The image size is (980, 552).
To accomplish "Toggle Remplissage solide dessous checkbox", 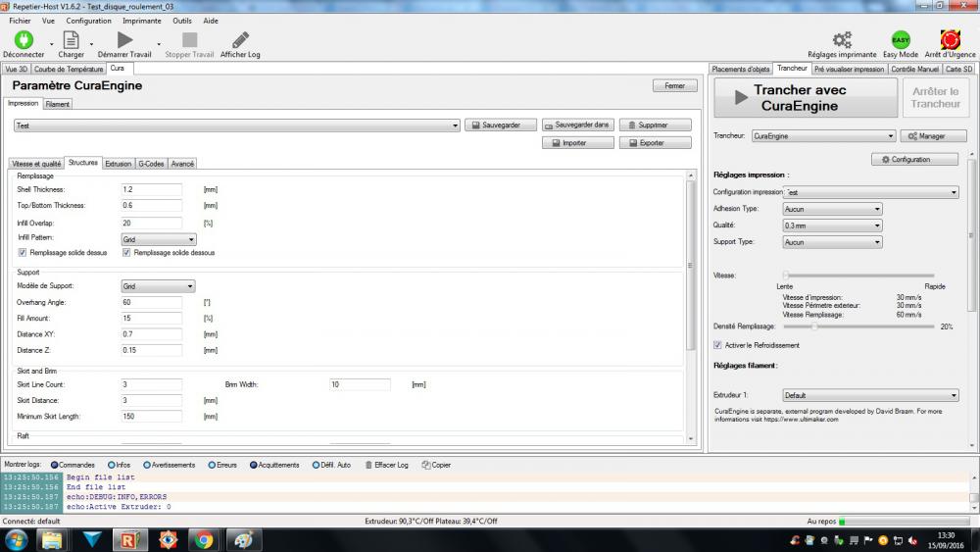I will click(x=126, y=253).
